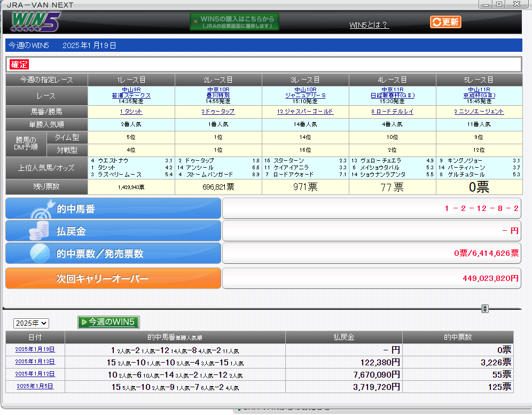Click the 77票 remaining votes cell
Screen dimensions: 532x415
pyautogui.click(x=392, y=187)
